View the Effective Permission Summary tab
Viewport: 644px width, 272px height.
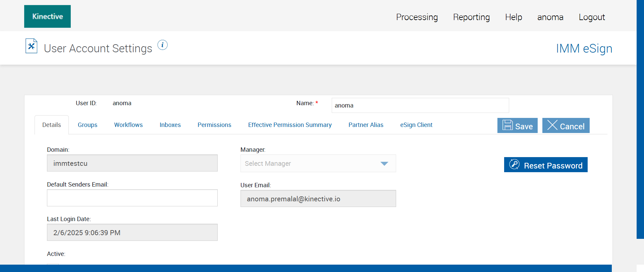[290, 125]
